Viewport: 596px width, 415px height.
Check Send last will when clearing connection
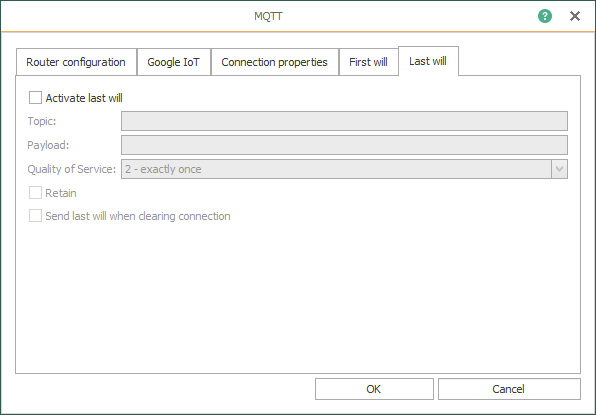(35, 216)
